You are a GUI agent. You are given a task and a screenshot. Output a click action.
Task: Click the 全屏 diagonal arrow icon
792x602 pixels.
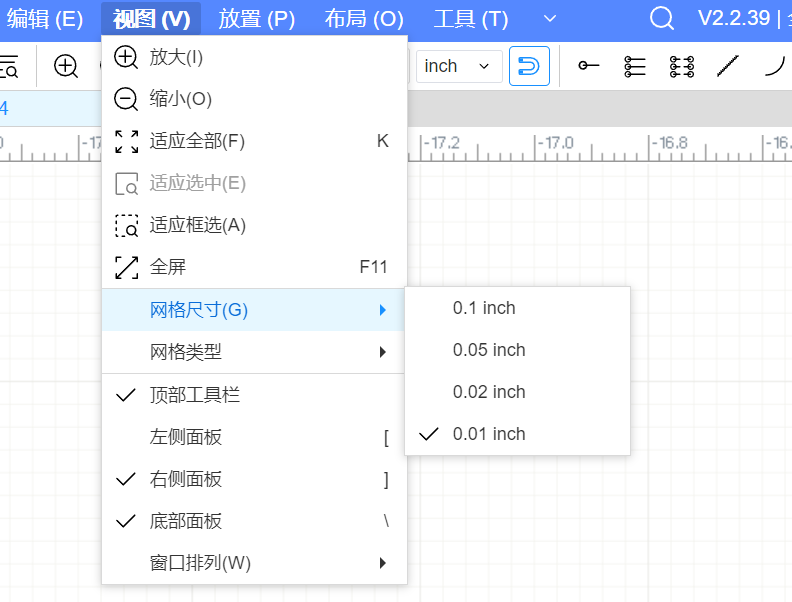tap(126, 268)
